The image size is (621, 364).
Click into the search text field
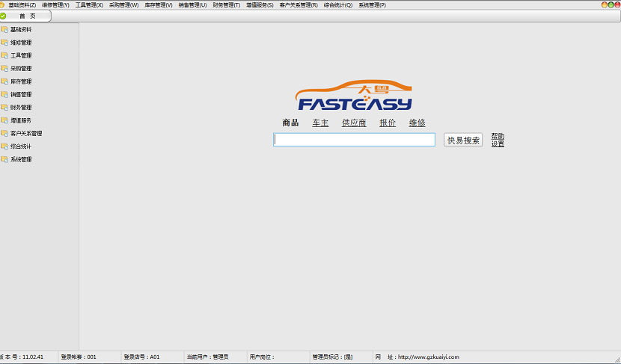click(354, 140)
